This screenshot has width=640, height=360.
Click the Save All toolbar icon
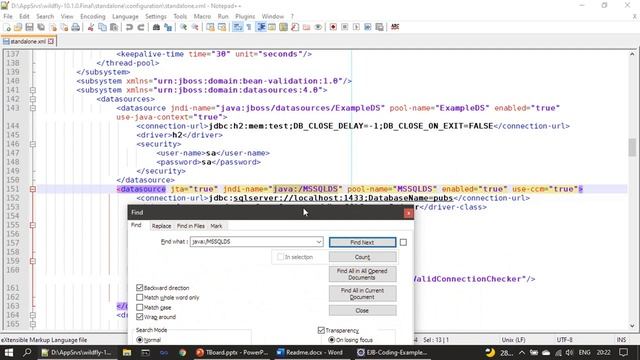pyautogui.click(x=41, y=27)
